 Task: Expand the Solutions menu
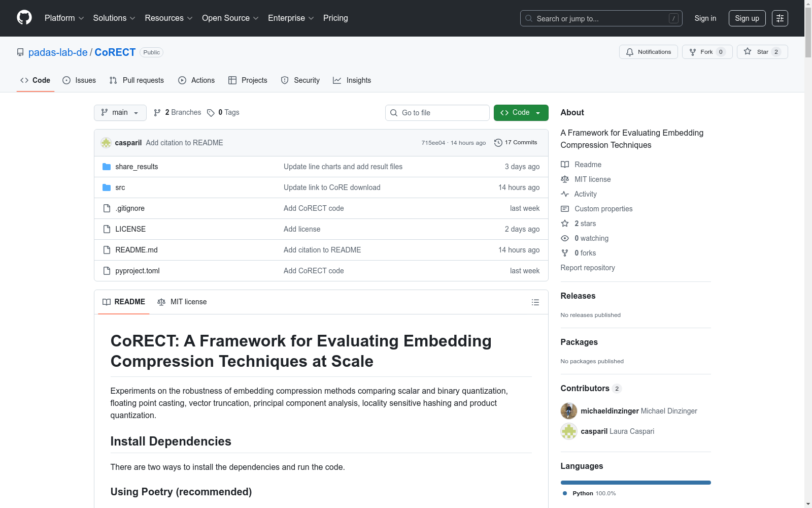click(114, 18)
